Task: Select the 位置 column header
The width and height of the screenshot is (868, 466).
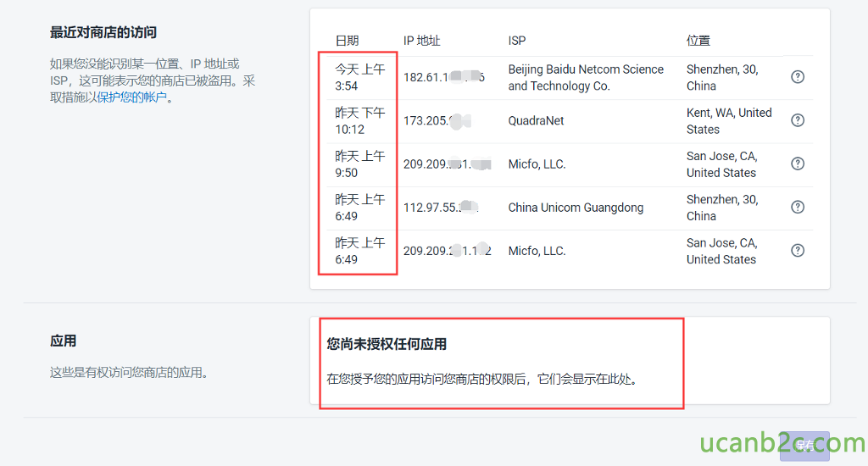Action: coord(698,41)
